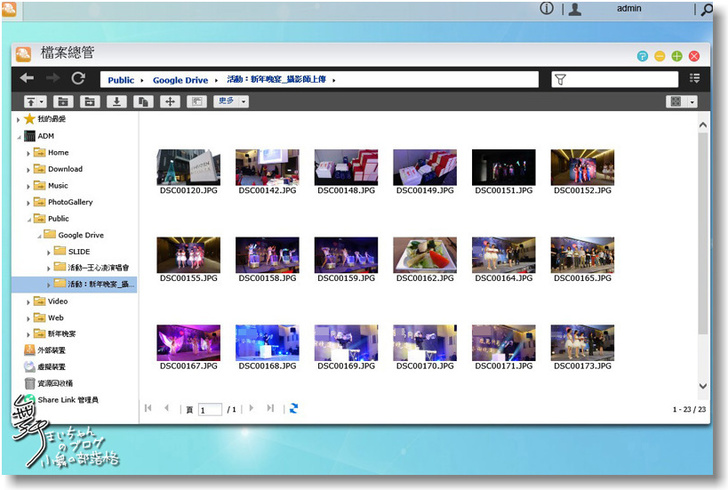
Task: Go back with the left arrow button
Action: pyautogui.click(x=27, y=78)
